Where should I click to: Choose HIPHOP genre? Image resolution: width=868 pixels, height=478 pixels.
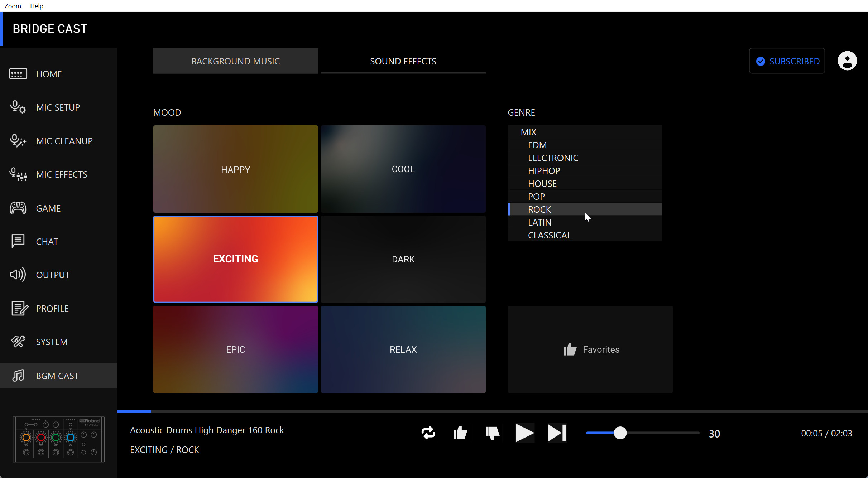(585, 170)
